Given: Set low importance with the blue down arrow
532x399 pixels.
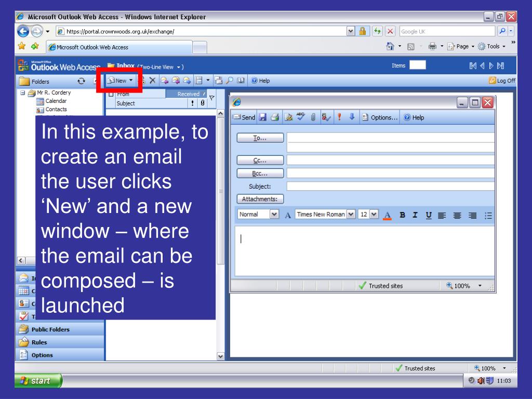Looking at the screenshot, I should pyautogui.click(x=352, y=117).
